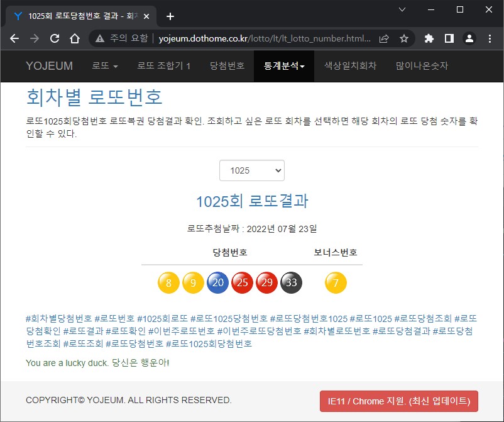Viewport: 504px width, 422px height.
Task: Click the 당첨번호 column header
Action: pos(230,252)
